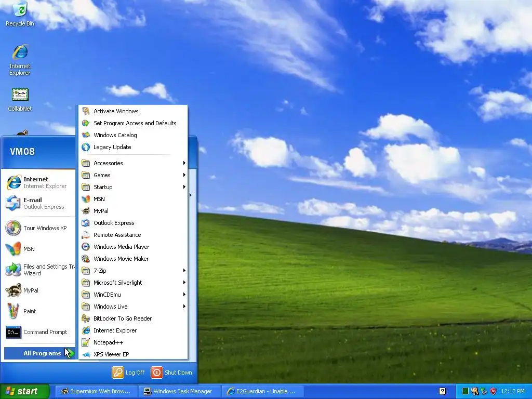Screen dimensions: 532x399
Task: Click the VM08 user name header
Action: pyautogui.click(x=22, y=151)
